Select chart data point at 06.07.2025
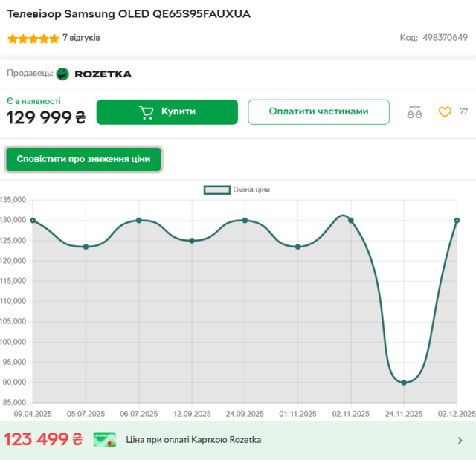This screenshot has height=460, width=476. point(139,221)
